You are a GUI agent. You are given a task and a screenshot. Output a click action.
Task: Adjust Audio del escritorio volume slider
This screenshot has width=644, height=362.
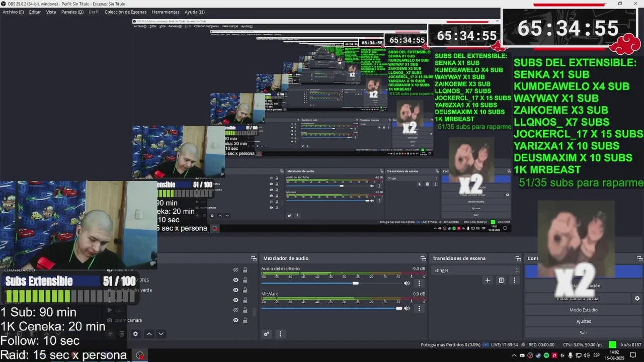coord(332,283)
